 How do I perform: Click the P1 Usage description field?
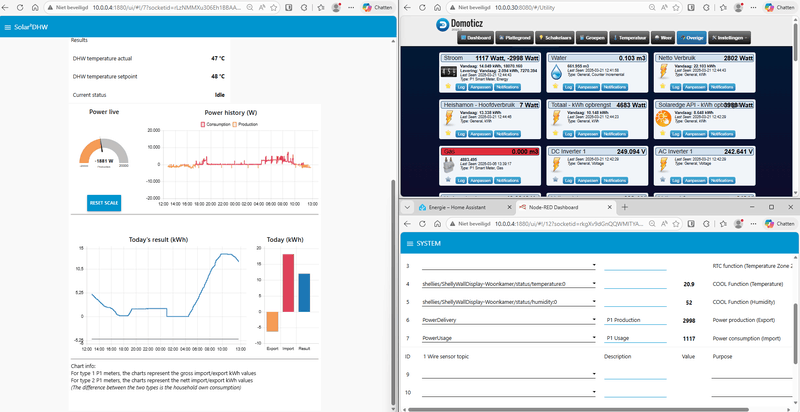tap(635, 338)
